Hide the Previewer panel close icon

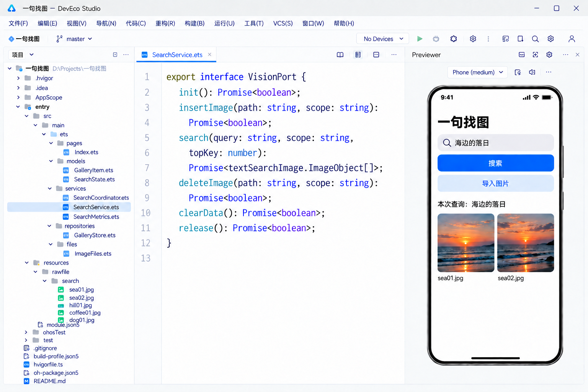point(577,55)
